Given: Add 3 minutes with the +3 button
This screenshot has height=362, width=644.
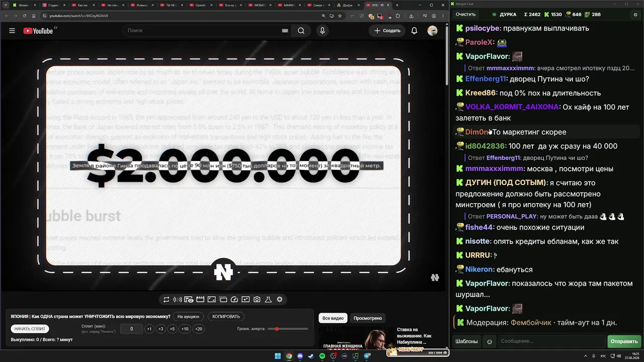Looking at the screenshot, I should (160, 329).
